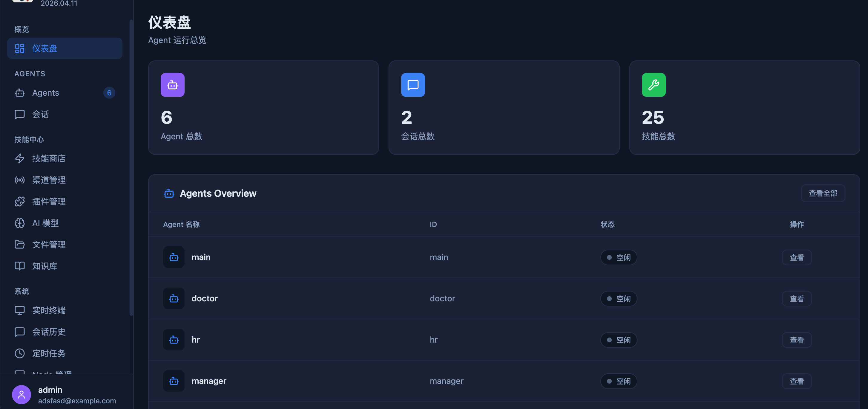Viewport: 868px width, 409px height.
Task: Click the 'doctor' ID cell
Action: (x=442, y=298)
